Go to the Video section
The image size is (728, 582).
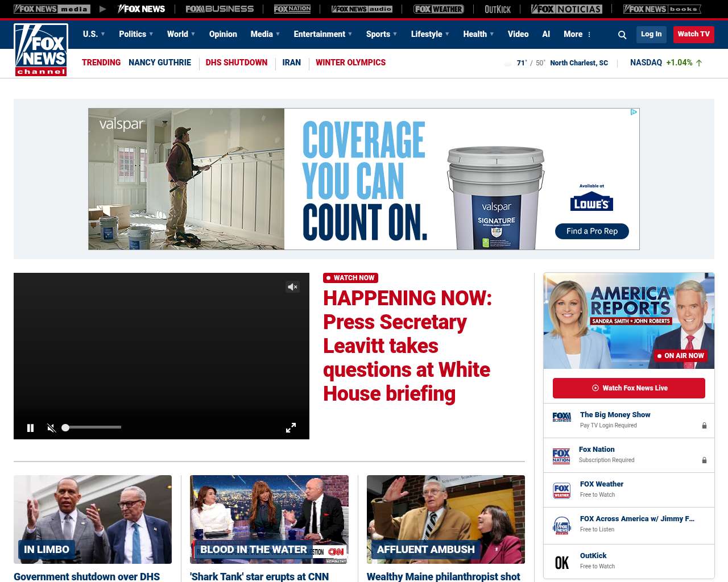pyautogui.click(x=518, y=34)
